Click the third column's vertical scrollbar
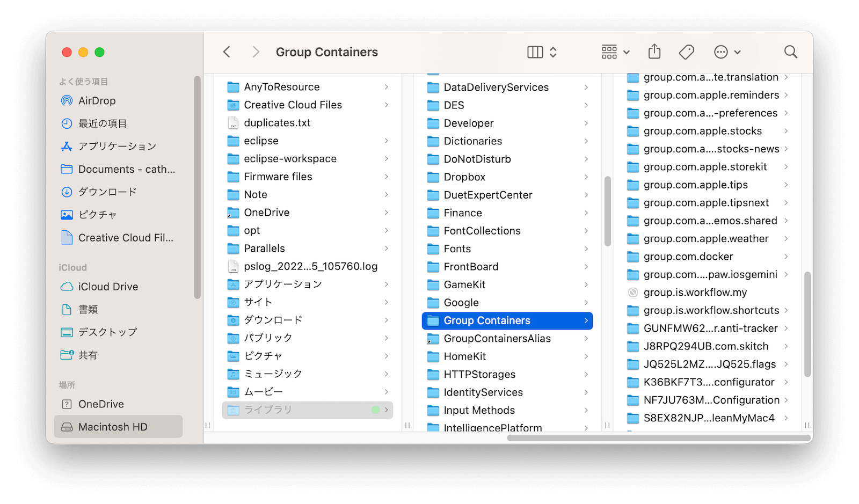Viewport: 859px width, 504px height. 807,324
